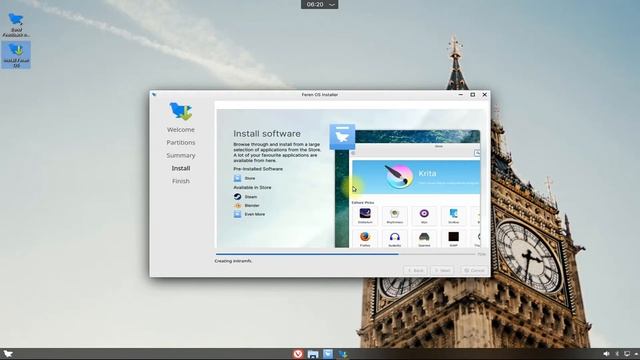Click the display/network tray icon
The height and width of the screenshot is (360, 640).
click(627, 354)
